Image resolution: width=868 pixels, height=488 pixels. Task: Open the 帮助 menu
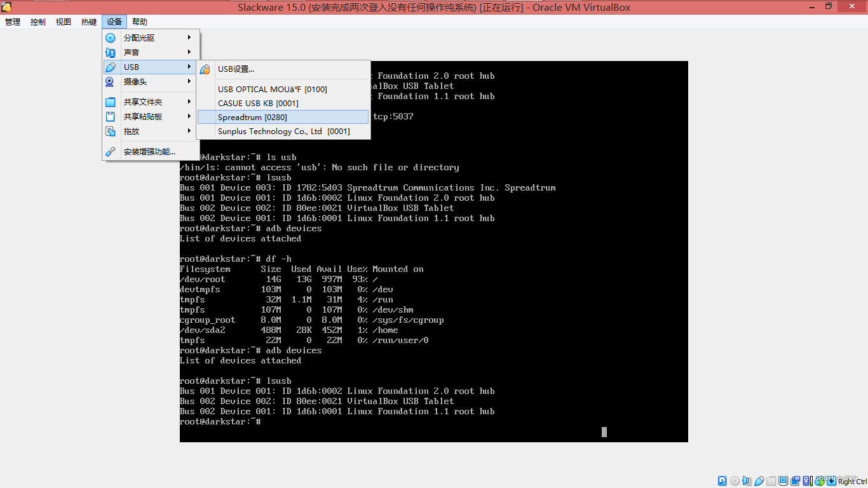point(139,21)
